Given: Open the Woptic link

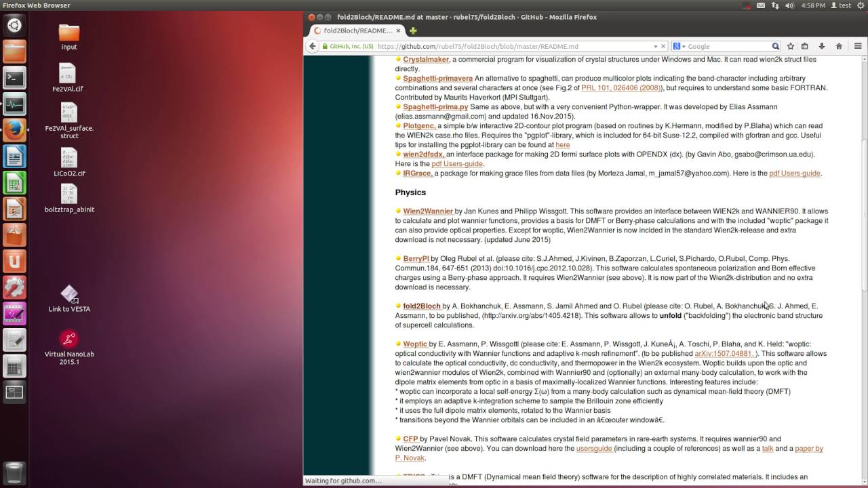Looking at the screenshot, I should point(415,344).
